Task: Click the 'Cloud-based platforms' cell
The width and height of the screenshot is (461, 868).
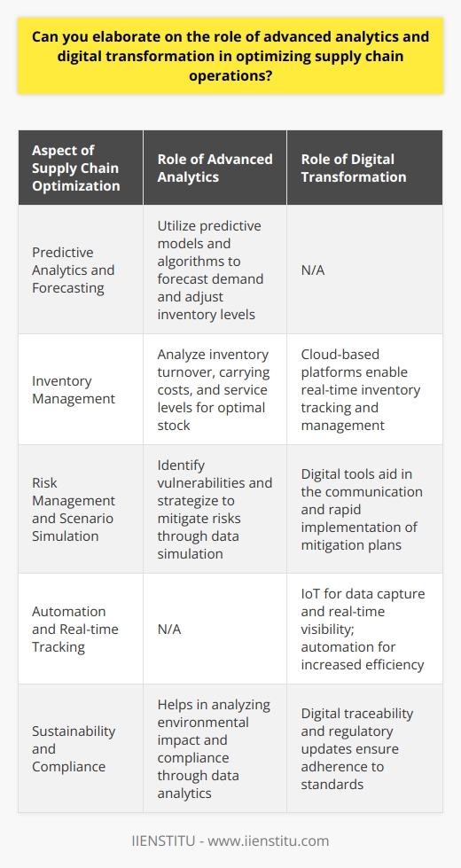Action: (364, 389)
